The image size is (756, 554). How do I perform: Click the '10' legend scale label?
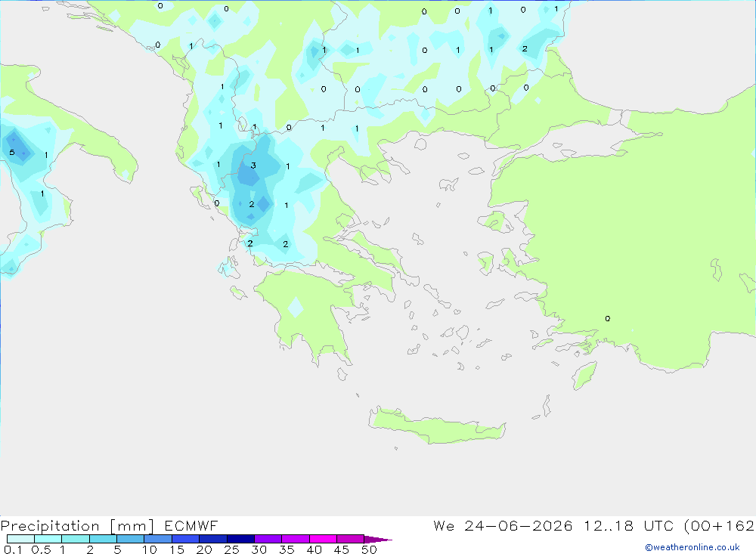(150, 549)
